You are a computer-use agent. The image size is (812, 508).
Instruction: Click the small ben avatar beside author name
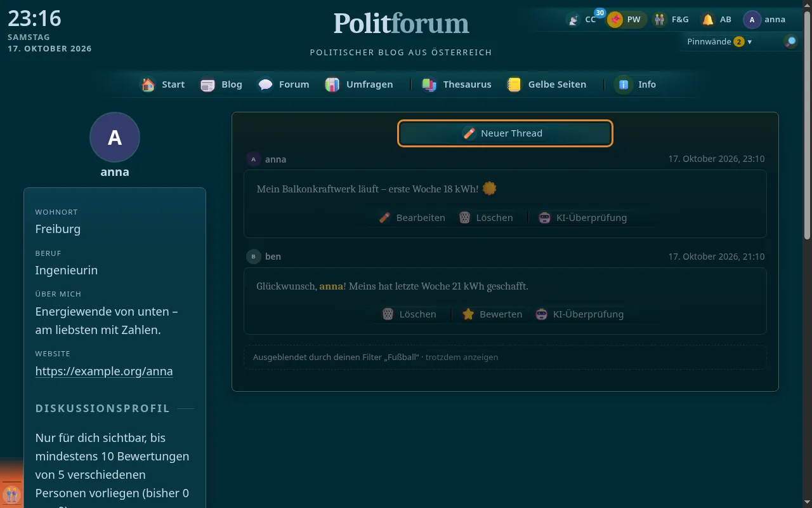254,257
